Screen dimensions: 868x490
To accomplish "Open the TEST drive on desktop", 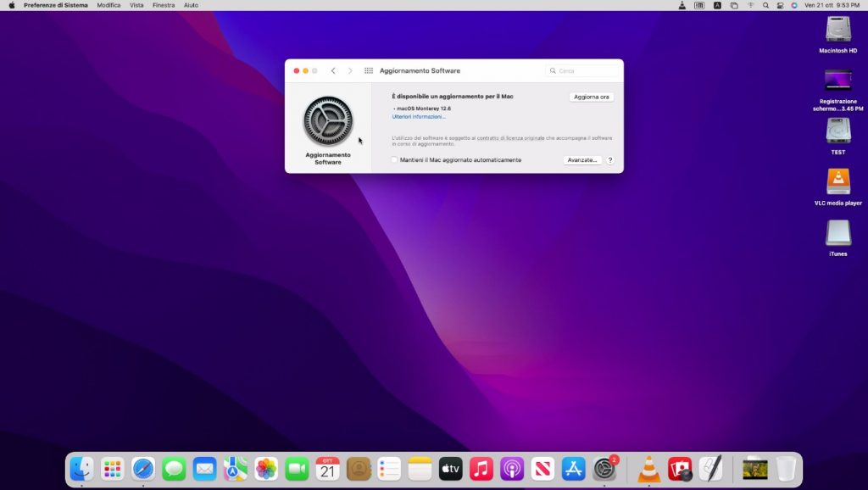I will pyautogui.click(x=837, y=131).
